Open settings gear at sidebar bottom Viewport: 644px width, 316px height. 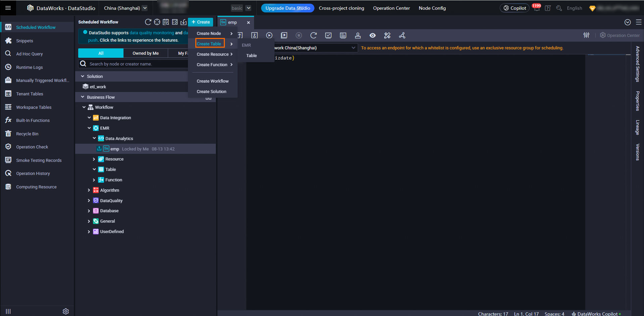(x=66, y=311)
